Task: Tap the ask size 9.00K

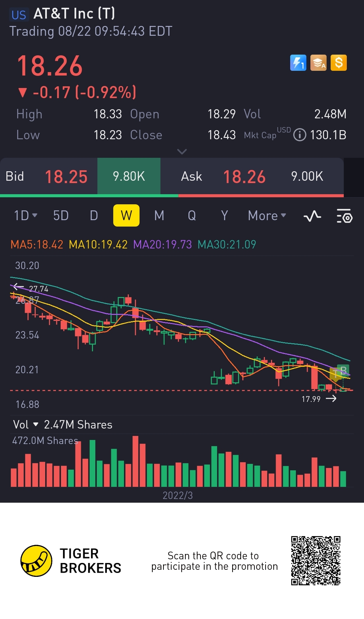Action: click(307, 176)
